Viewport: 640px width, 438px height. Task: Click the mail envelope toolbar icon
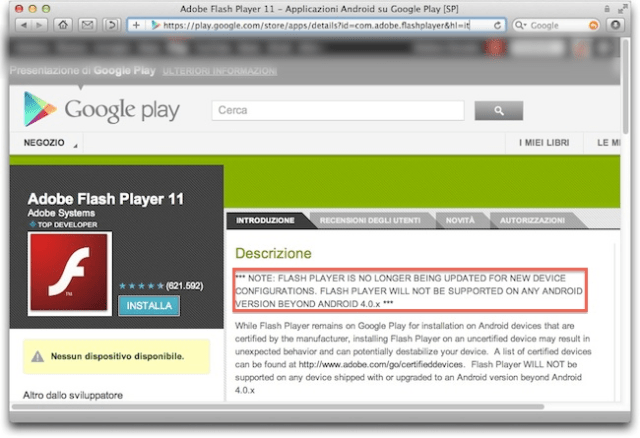pyautogui.click(x=87, y=24)
